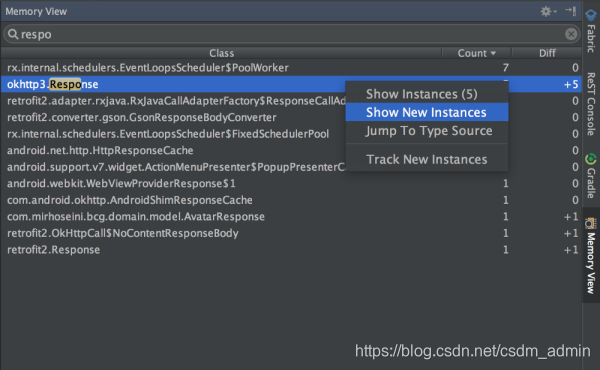
Task: Sort by the Diff column header
Action: 547,53
